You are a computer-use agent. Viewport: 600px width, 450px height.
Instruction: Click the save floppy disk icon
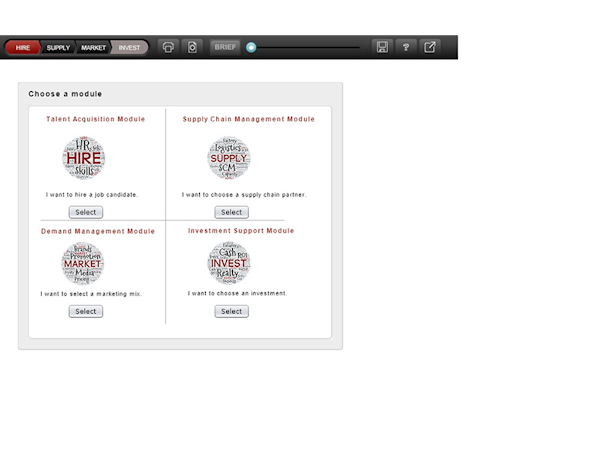tap(382, 47)
